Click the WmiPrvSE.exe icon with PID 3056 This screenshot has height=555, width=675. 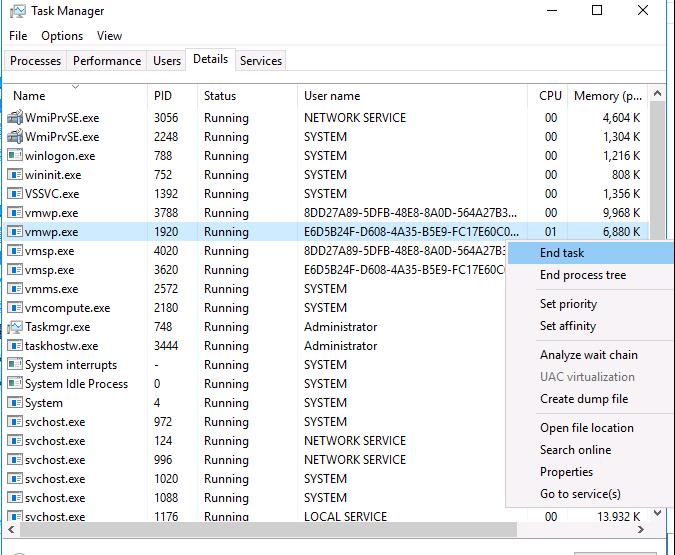tap(15, 118)
